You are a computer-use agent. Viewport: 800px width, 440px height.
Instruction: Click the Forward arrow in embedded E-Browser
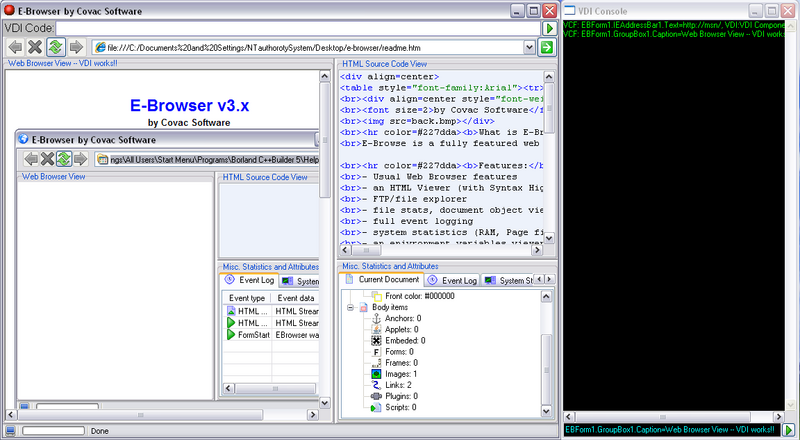(x=80, y=159)
